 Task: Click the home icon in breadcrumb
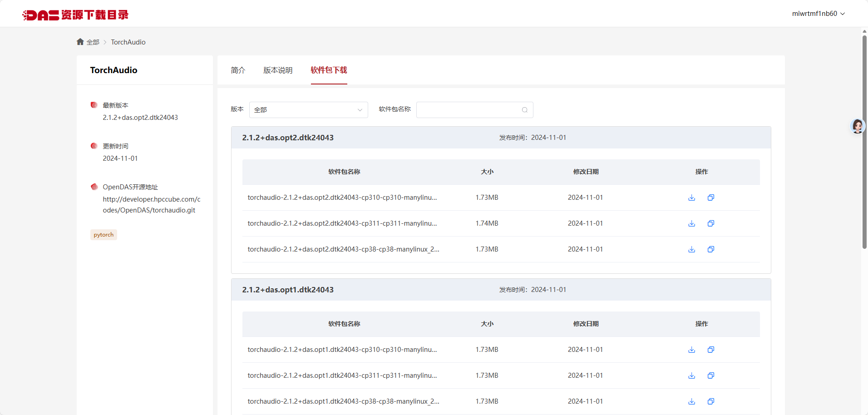80,42
